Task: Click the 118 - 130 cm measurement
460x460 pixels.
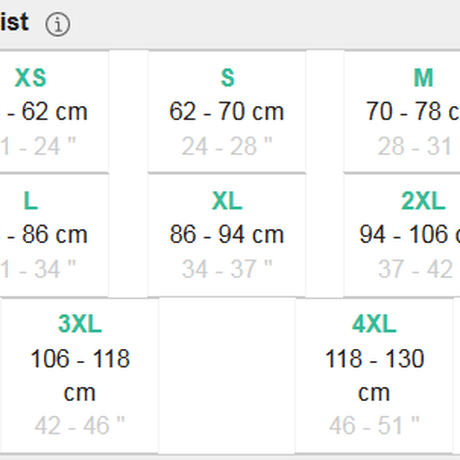Action: coord(374,375)
